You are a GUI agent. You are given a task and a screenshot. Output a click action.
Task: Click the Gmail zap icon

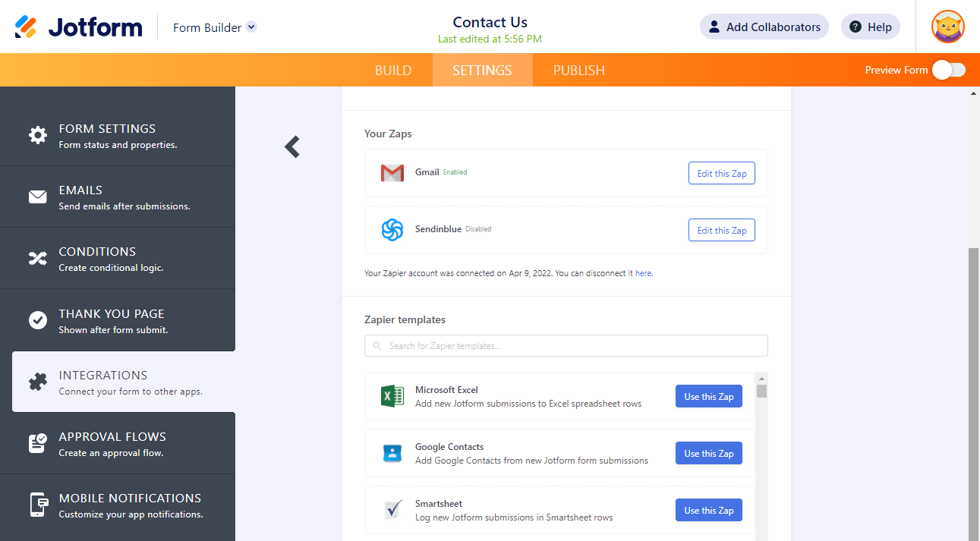392,173
